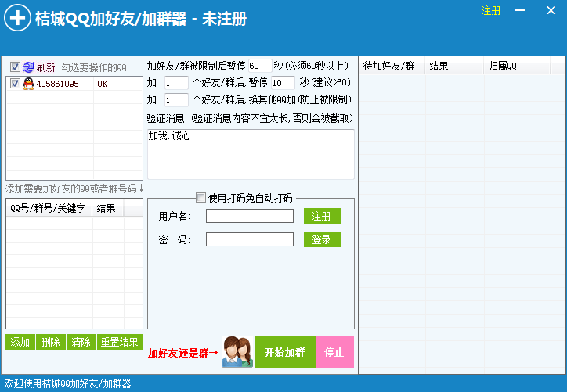Click the 重置结果 button
The width and height of the screenshot is (567, 392).
pyautogui.click(x=120, y=342)
